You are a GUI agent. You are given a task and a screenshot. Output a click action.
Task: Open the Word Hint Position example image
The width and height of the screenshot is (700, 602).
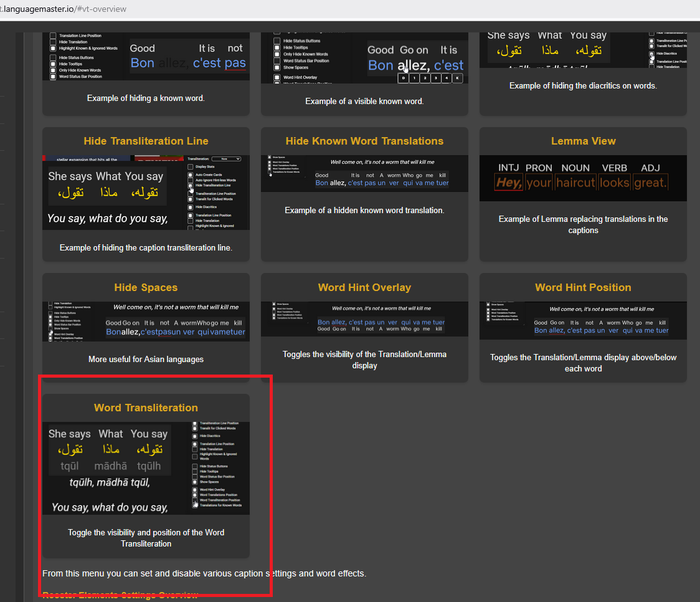pos(583,321)
